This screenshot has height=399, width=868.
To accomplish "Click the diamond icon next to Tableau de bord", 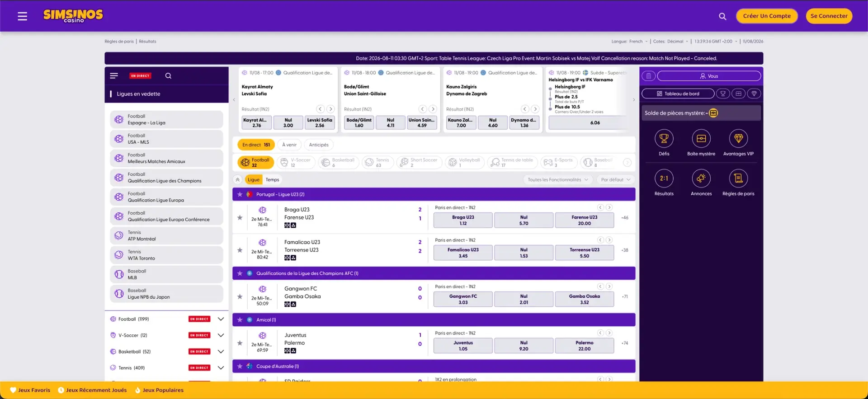I will pos(754,94).
